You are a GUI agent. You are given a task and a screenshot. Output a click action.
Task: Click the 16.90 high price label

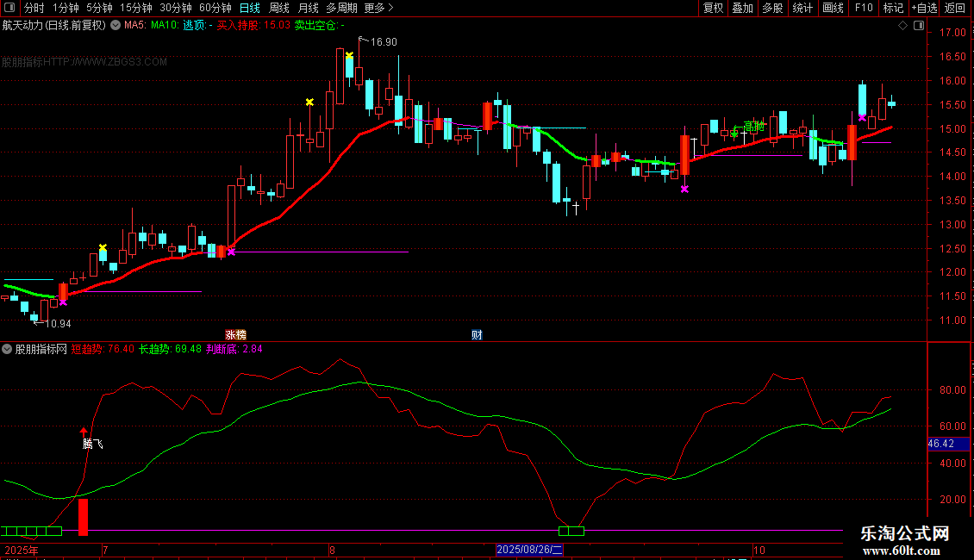tap(384, 42)
